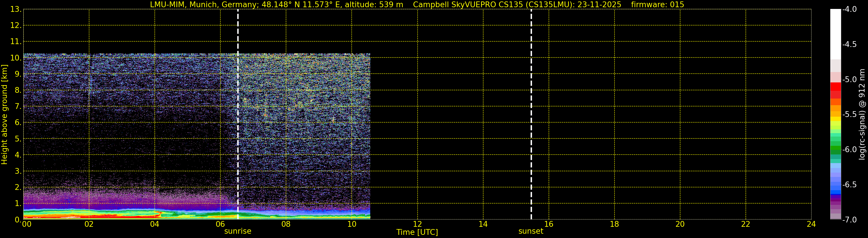Click the "log(rc-signal) @ 912 nm" colorbar label

[862, 114]
